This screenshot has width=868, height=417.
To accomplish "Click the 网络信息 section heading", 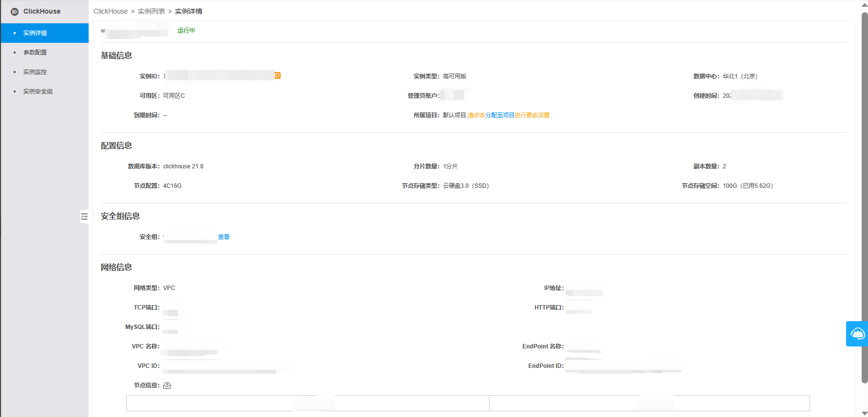I will click(x=116, y=267).
